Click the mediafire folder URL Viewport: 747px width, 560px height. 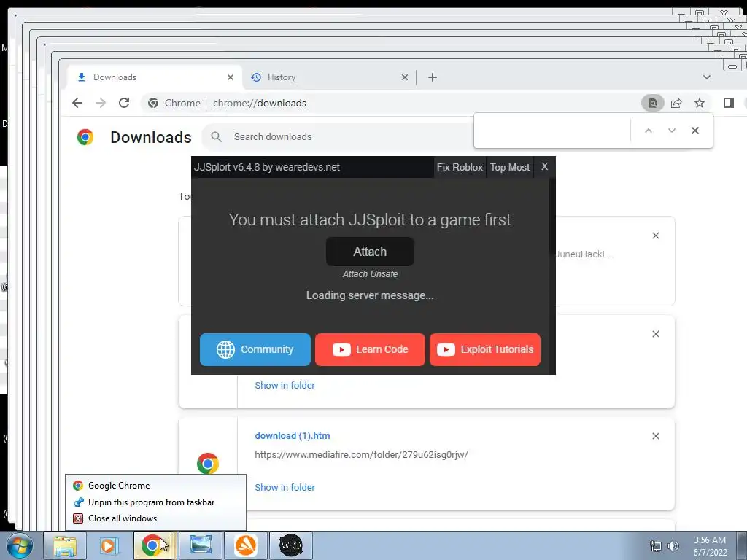(x=361, y=455)
